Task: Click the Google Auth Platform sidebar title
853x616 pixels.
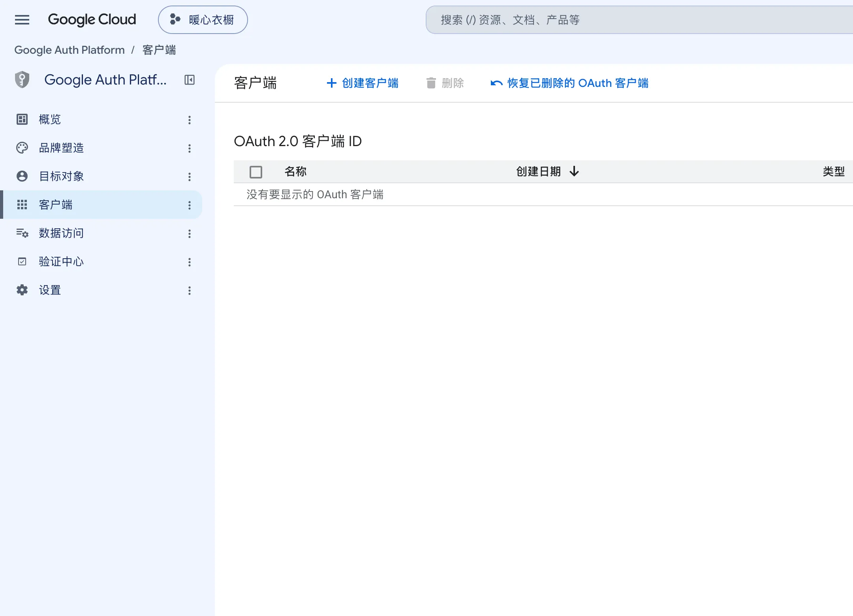Action: [105, 80]
